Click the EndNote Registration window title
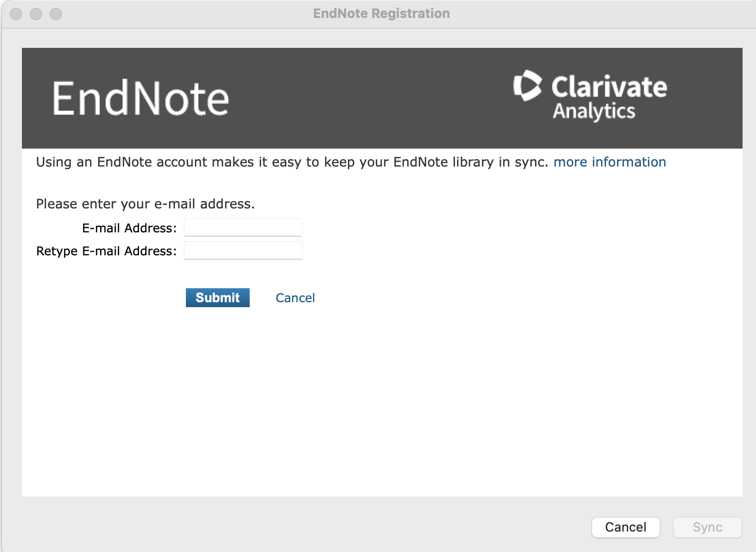 click(x=381, y=13)
